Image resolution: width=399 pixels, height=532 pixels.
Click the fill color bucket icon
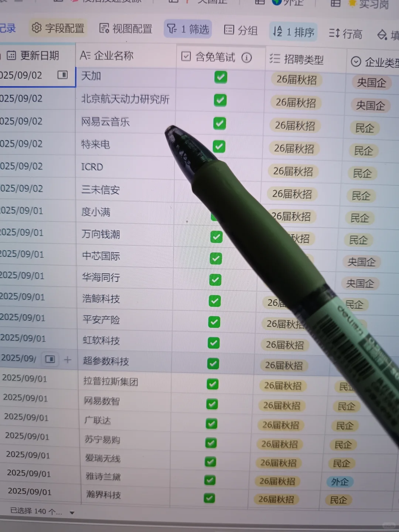(x=382, y=35)
